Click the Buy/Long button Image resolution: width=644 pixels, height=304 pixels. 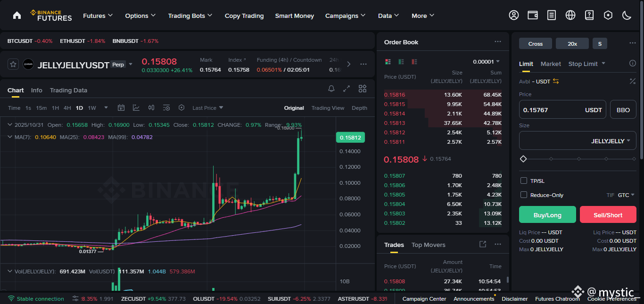pyautogui.click(x=547, y=214)
